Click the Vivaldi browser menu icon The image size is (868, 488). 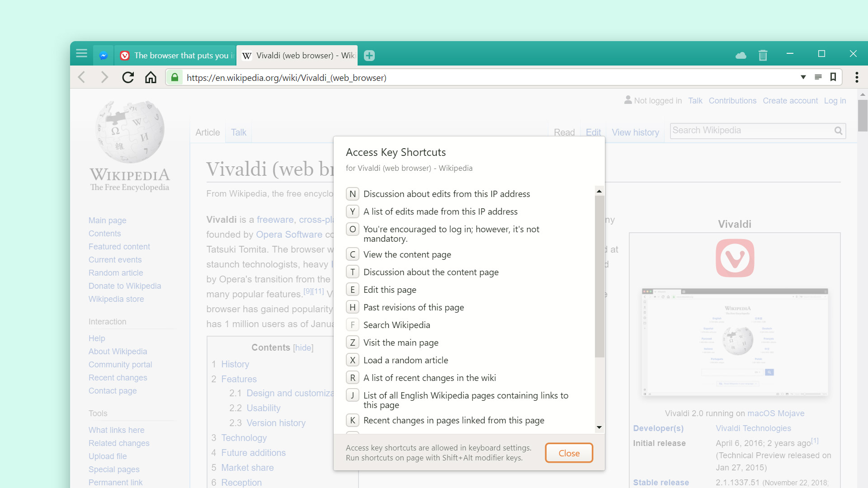click(82, 54)
